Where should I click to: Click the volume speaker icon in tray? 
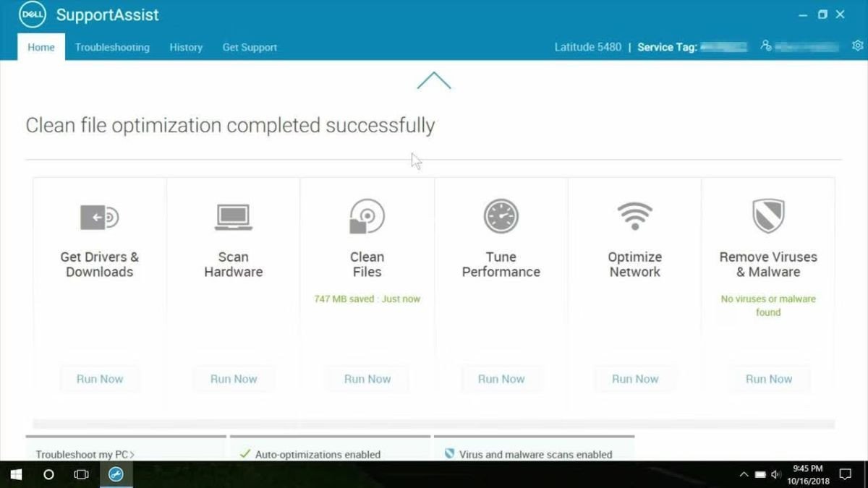[x=775, y=475]
